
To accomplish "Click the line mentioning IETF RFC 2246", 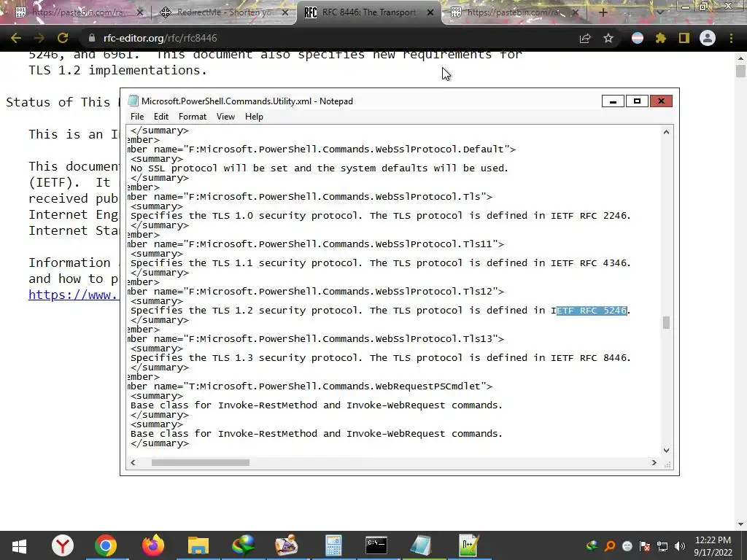I will coord(381,216).
